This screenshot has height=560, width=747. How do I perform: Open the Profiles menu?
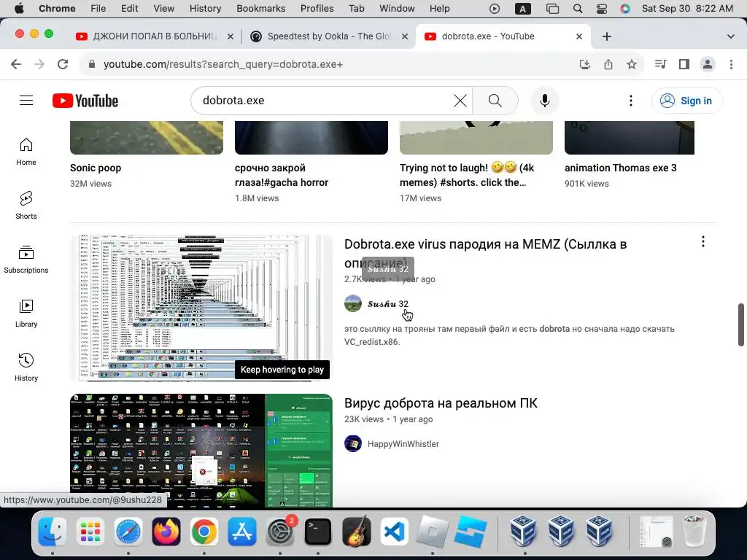pyautogui.click(x=317, y=8)
